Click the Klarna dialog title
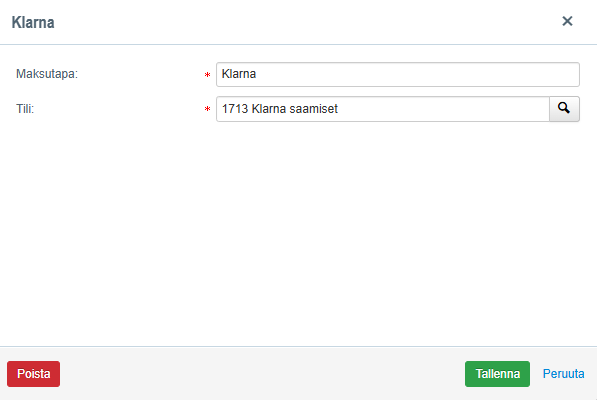This screenshot has width=597, height=400. click(x=33, y=22)
